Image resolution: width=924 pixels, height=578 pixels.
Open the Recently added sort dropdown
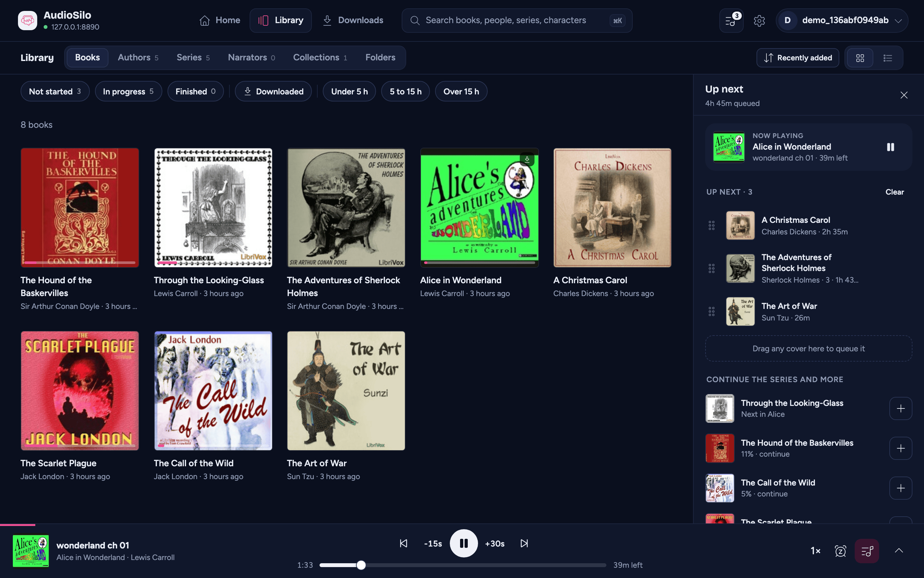pyautogui.click(x=798, y=58)
